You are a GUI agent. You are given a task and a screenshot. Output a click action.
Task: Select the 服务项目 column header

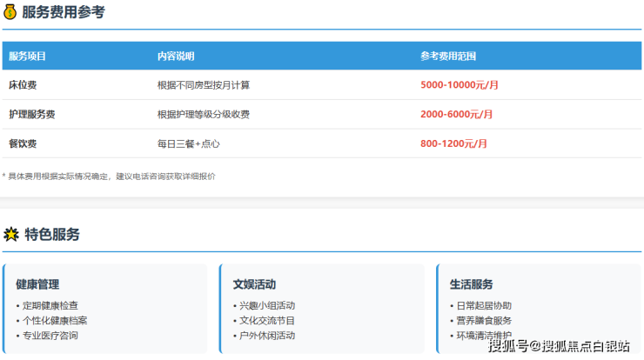(27, 57)
